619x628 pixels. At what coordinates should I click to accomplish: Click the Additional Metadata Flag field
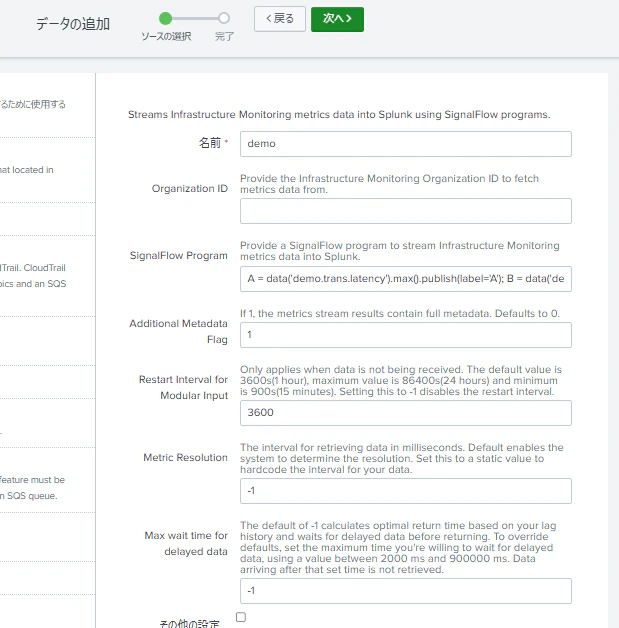[x=406, y=335]
